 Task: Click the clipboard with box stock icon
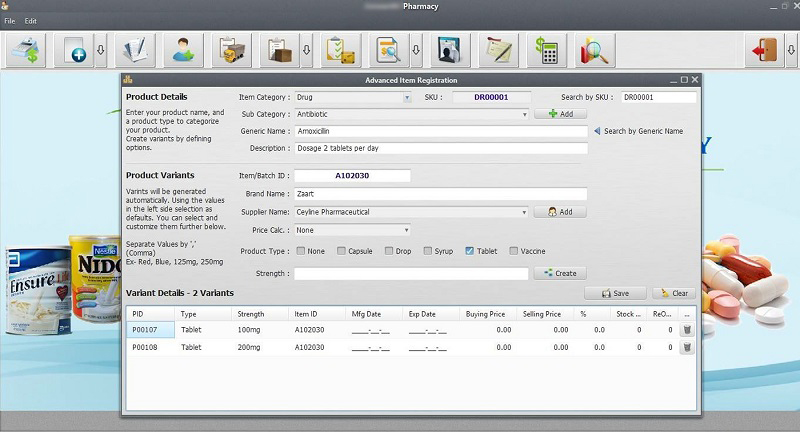(x=280, y=50)
